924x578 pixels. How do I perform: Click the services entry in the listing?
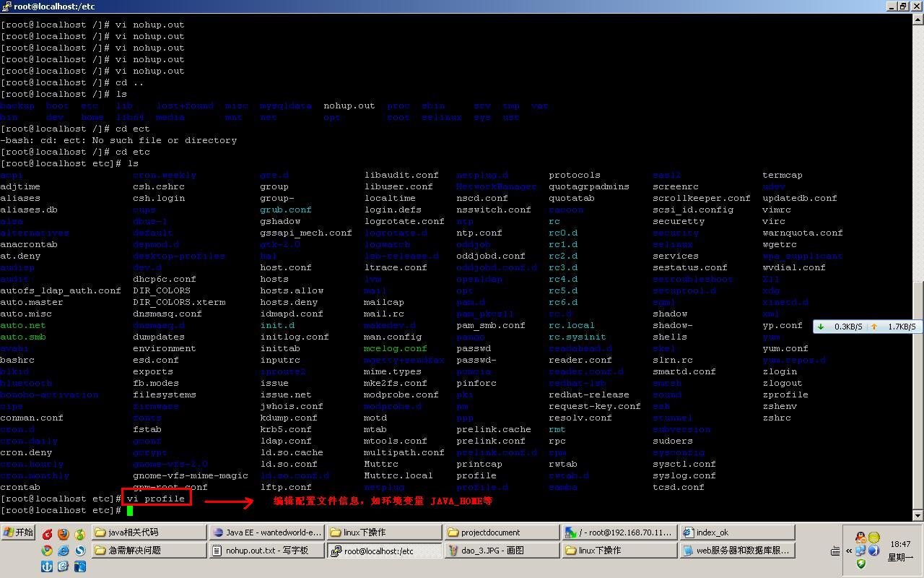coord(676,256)
